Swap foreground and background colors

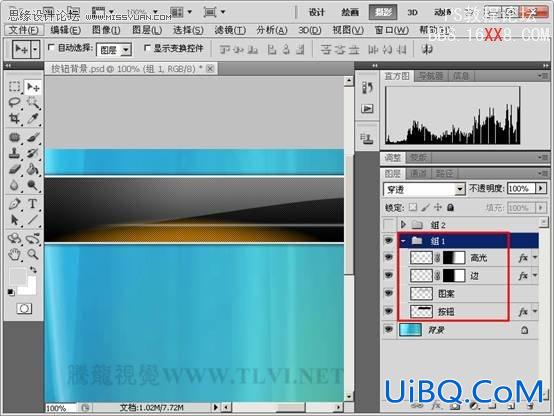point(33,270)
